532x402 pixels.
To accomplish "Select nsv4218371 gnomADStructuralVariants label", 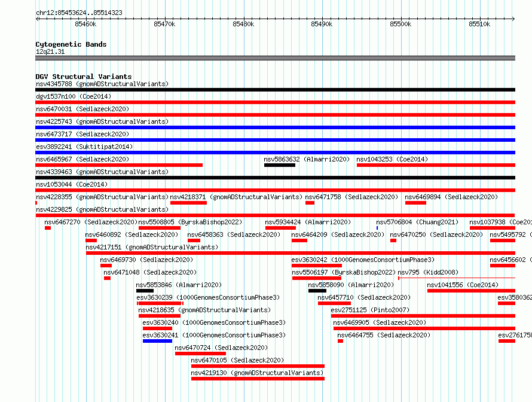I will (236, 197).
